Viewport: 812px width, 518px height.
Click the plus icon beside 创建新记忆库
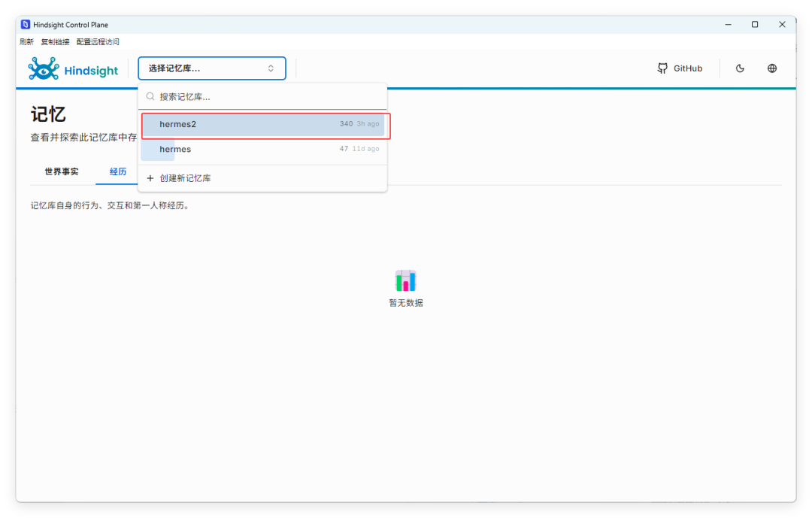click(x=150, y=178)
